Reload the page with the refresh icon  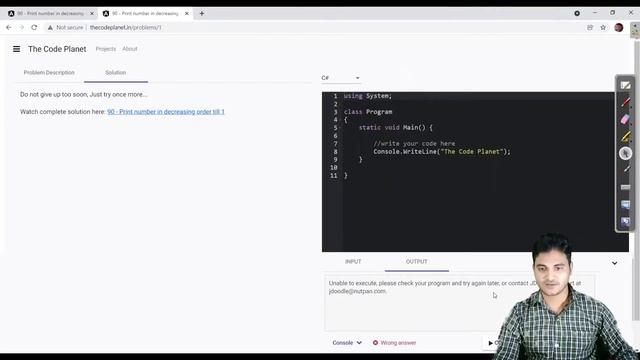coord(34,27)
